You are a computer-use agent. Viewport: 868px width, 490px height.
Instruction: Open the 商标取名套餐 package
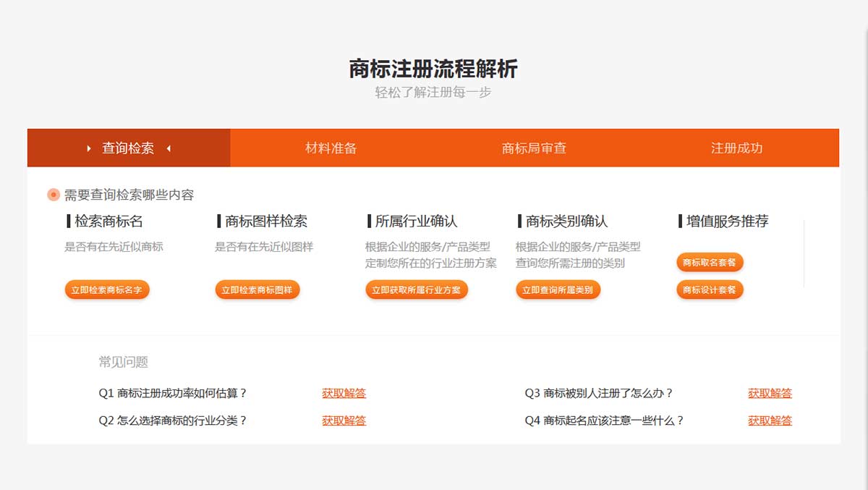(710, 263)
